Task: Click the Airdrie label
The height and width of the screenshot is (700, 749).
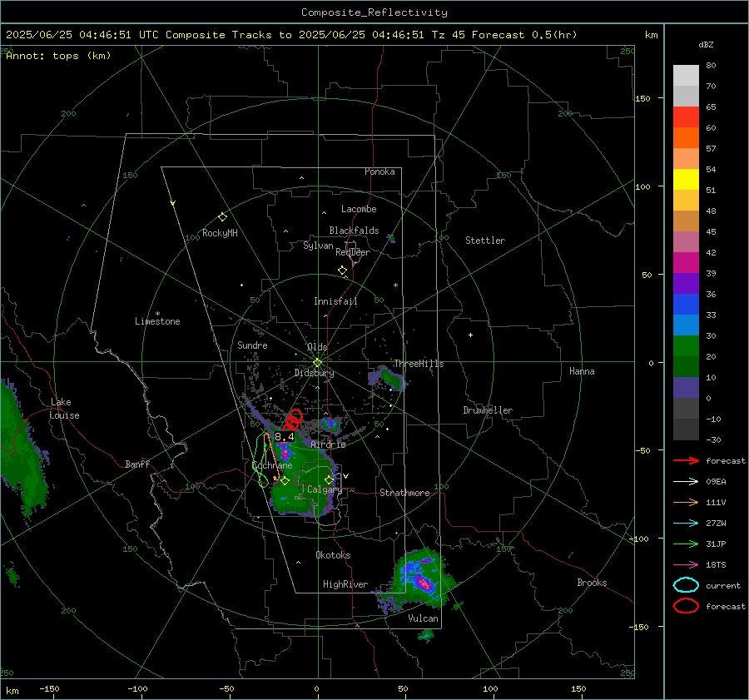Action: pyautogui.click(x=328, y=444)
